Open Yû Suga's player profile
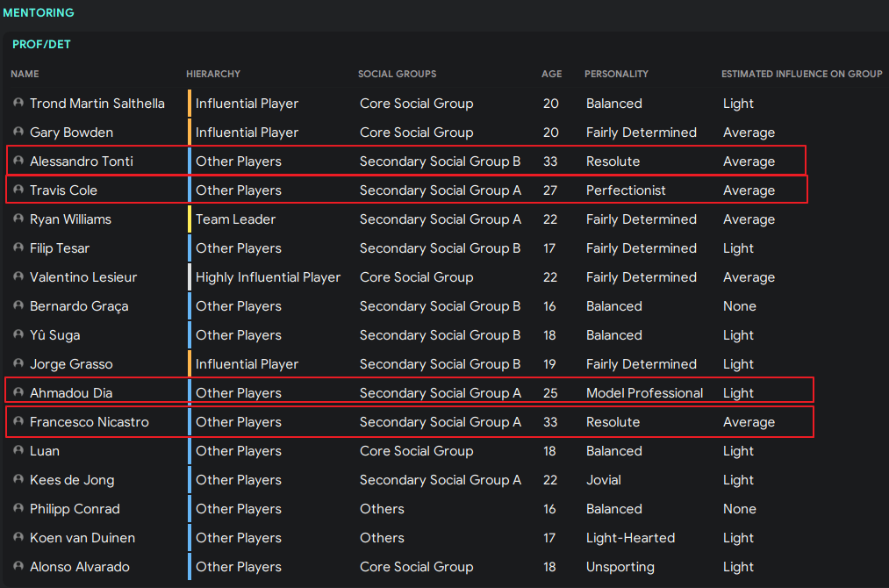This screenshot has height=588, width=889. pyautogui.click(x=55, y=334)
